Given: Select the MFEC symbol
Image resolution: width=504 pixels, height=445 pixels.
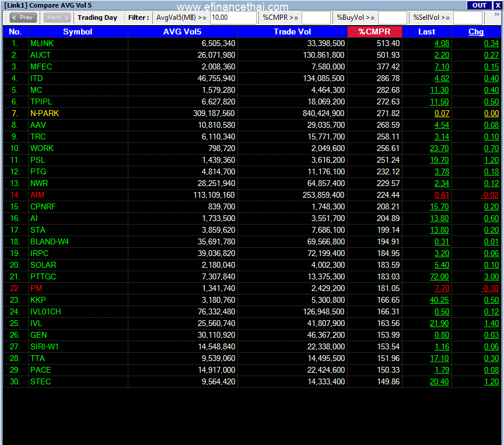Looking at the screenshot, I should coord(41,67).
